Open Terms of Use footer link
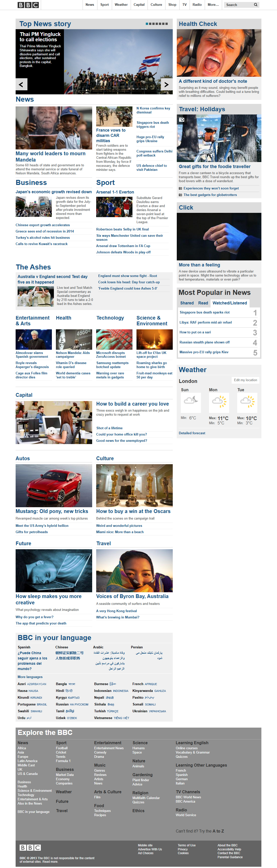The width and height of the screenshot is (277, 868). pyautogui.click(x=187, y=845)
